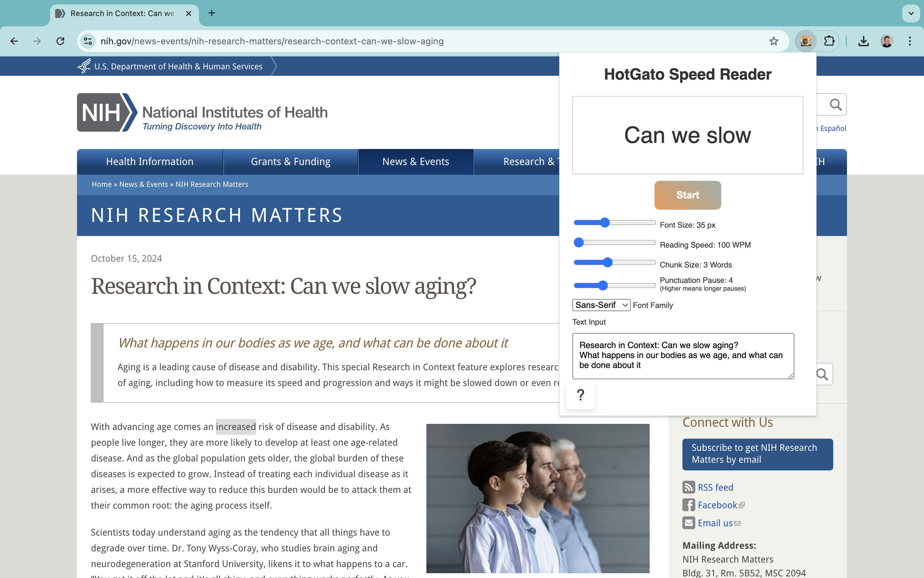Start the speed reader

[x=688, y=195]
